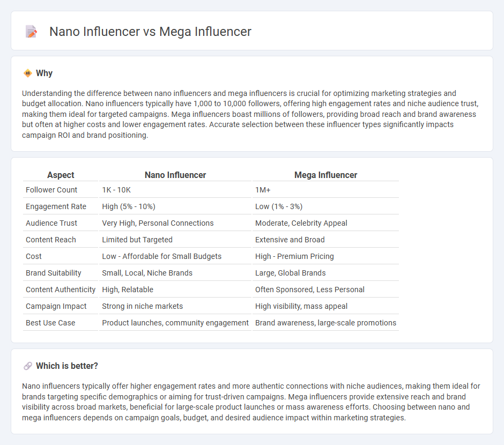Viewport: 504px width, 445px height.
Task: Click the 'Follower Count' row label
Action: (51, 190)
